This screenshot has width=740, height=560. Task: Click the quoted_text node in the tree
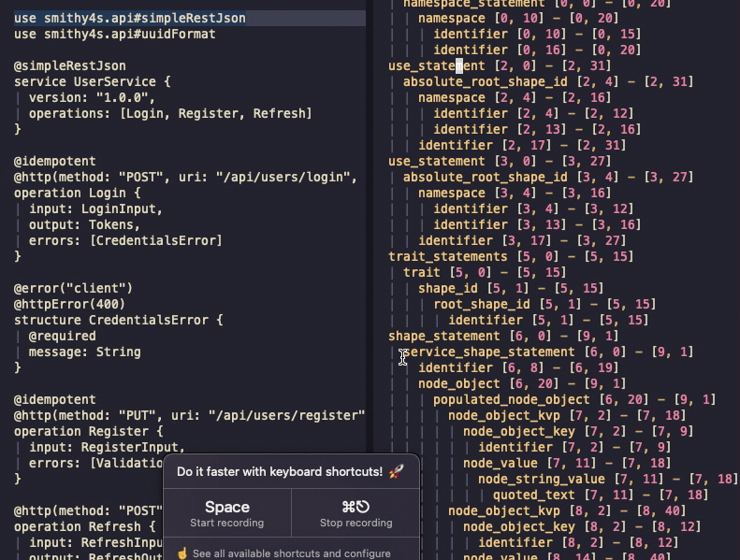coord(533,495)
